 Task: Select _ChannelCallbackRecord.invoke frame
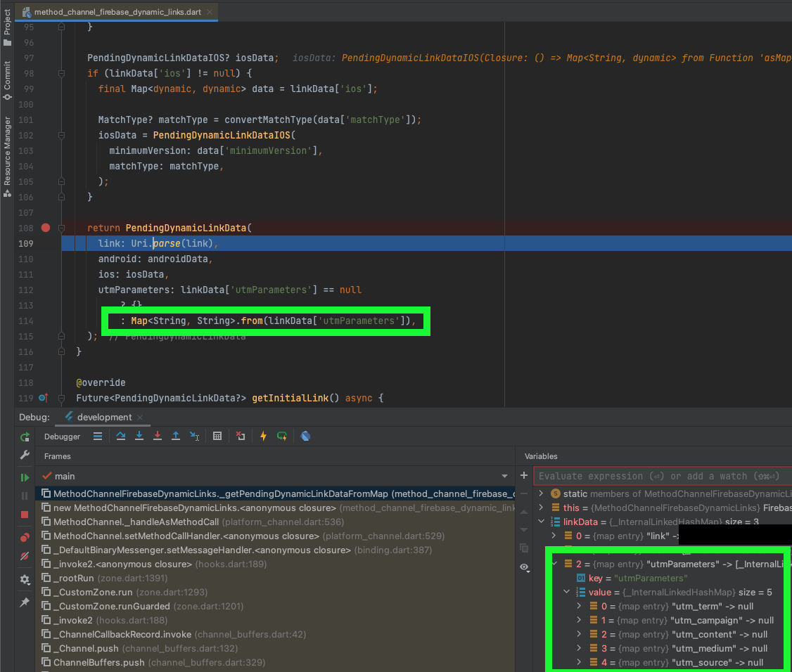pos(276,635)
